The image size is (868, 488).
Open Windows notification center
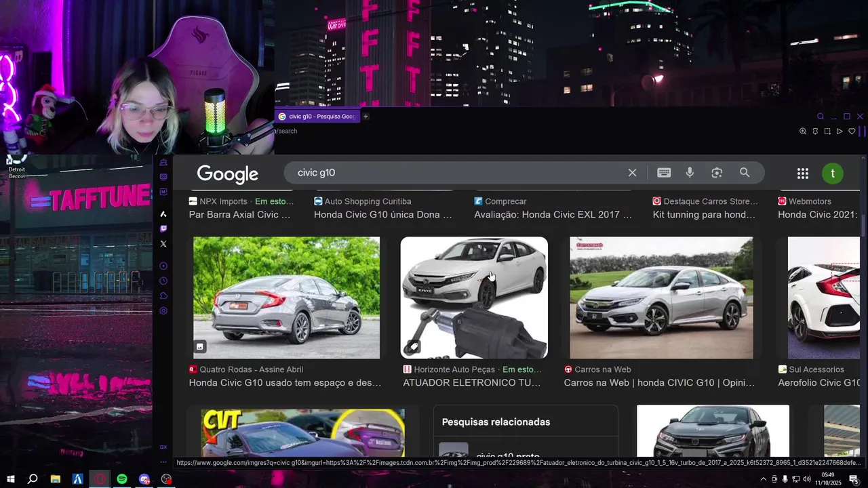854,479
